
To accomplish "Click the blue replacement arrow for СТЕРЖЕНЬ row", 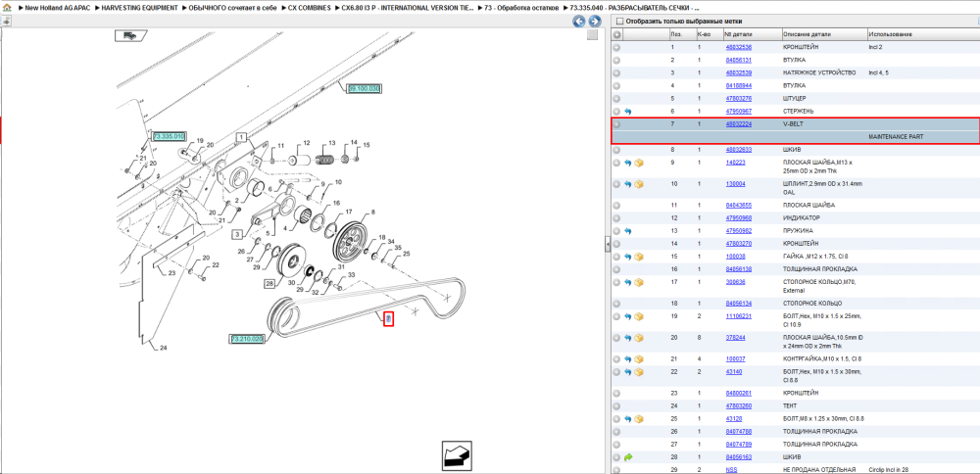I will coord(628,112).
